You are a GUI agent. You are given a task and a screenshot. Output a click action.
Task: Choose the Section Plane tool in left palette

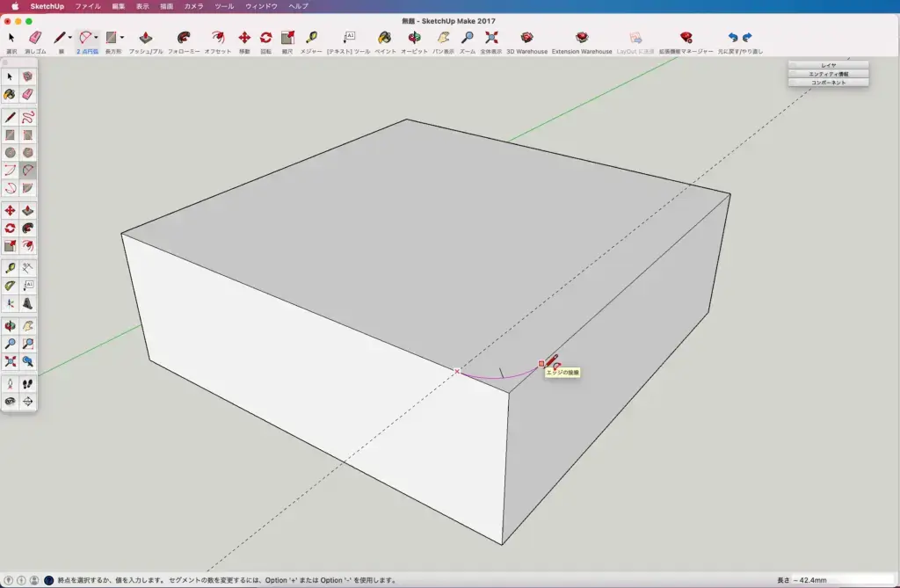click(x=27, y=402)
